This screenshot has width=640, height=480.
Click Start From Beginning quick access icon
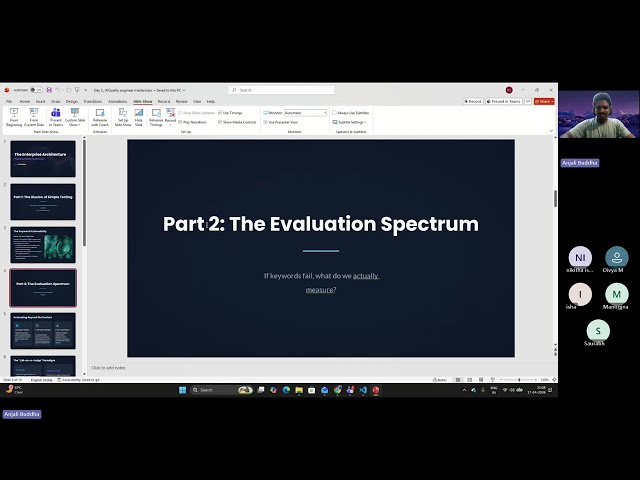[77, 90]
